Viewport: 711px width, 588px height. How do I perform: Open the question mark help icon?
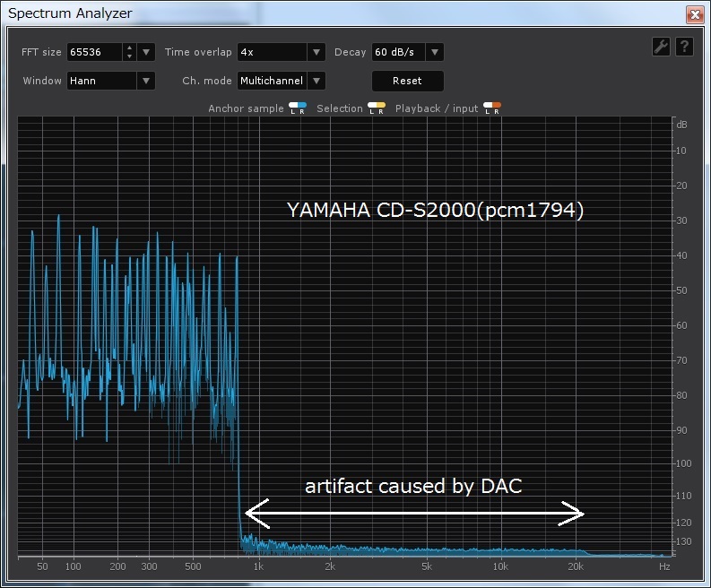(x=685, y=47)
